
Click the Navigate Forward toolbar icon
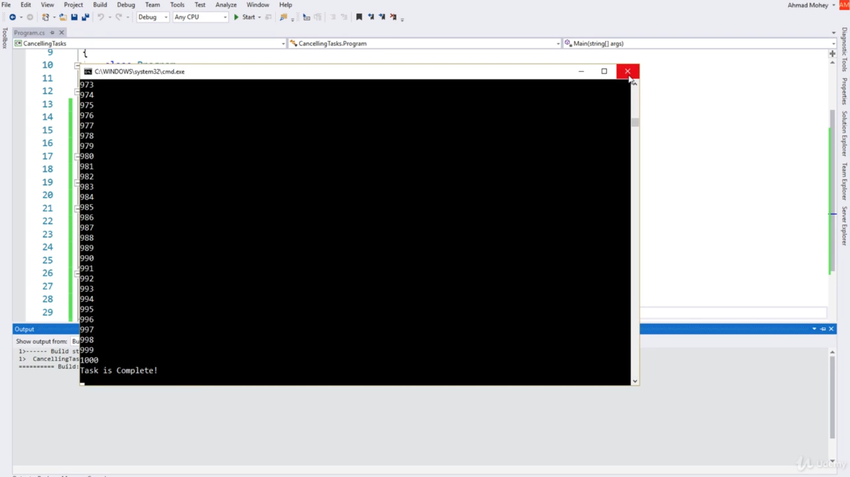point(30,17)
